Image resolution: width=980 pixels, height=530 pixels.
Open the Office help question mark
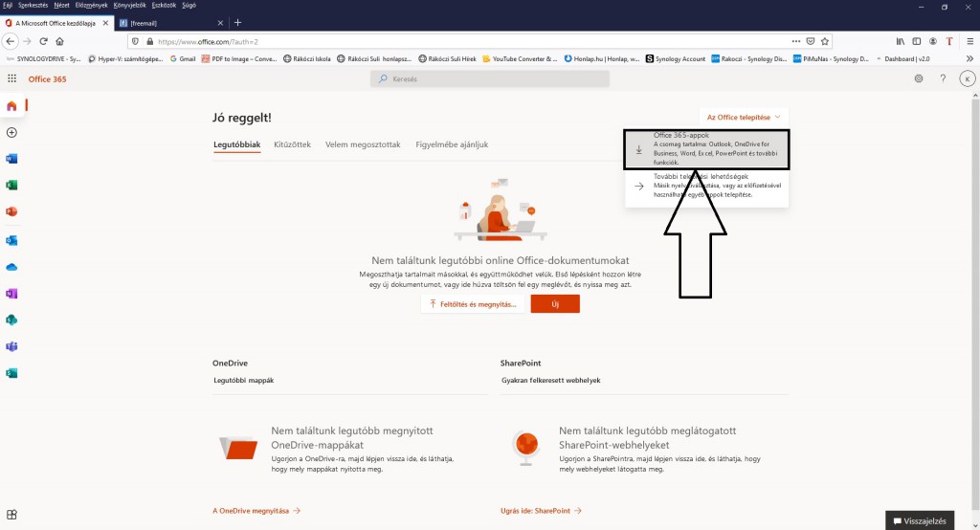click(943, 78)
